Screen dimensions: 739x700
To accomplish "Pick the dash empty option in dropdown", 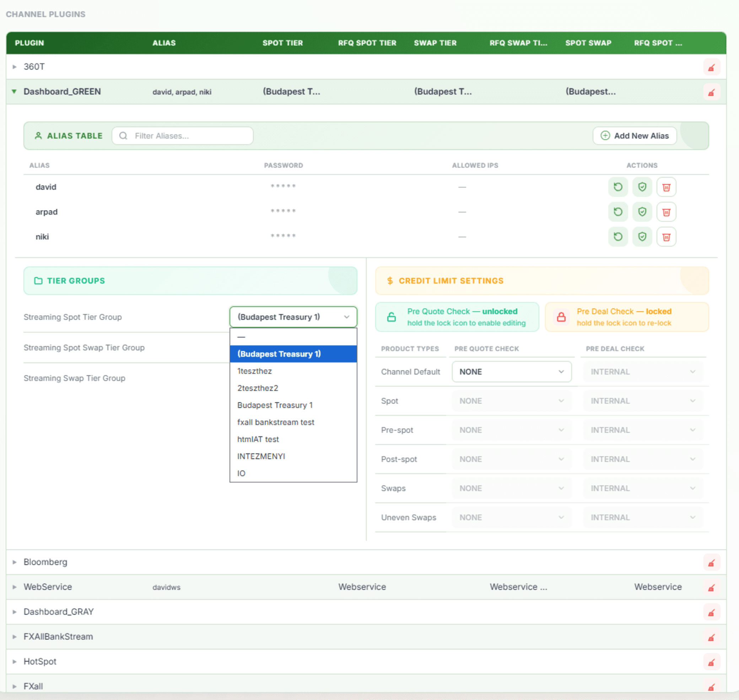I will point(293,337).
